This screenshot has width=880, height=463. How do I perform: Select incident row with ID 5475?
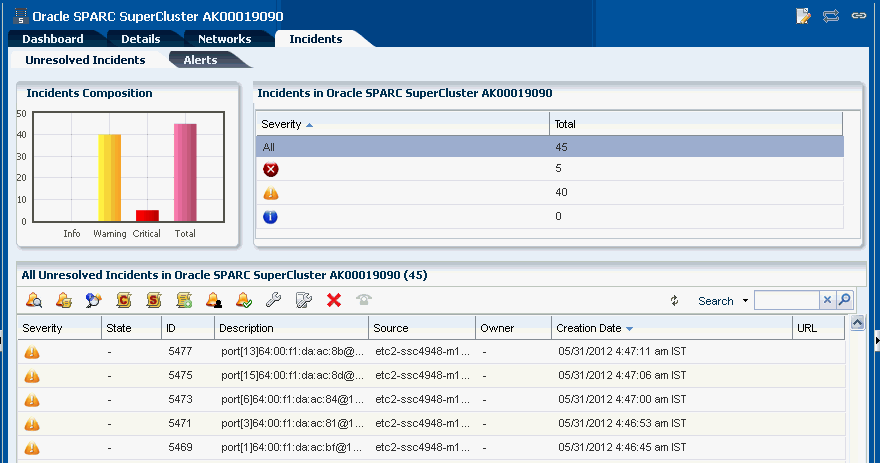(431, 375)
